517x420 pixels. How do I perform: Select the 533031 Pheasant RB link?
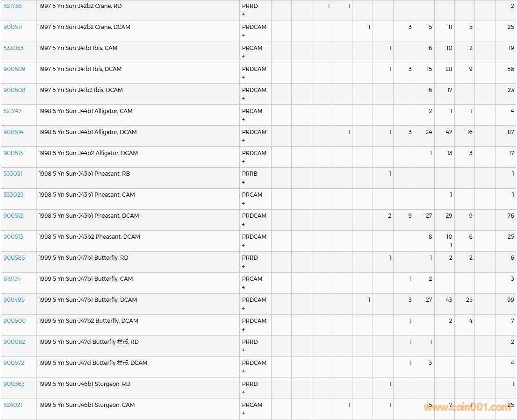tap(13, 174)
